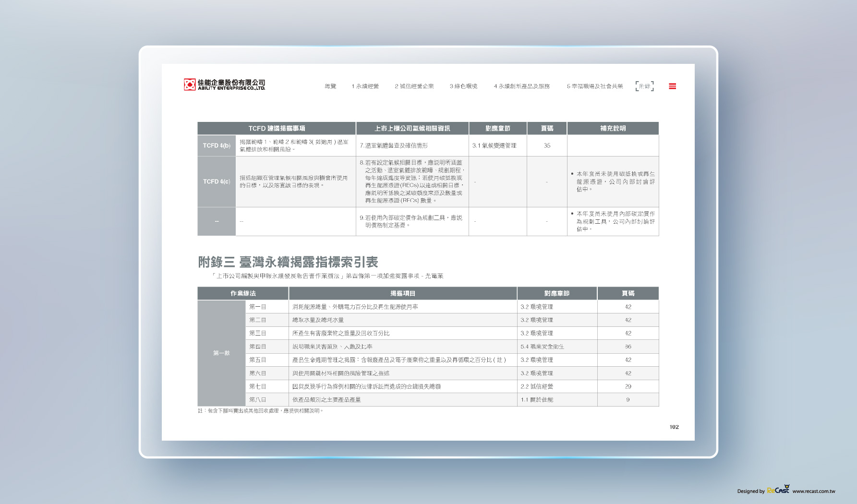The width and height of the screenshot is (857, 504).
Task: Click the 總取水量及總耗水量 disclosure item
Action: [403, 320]
